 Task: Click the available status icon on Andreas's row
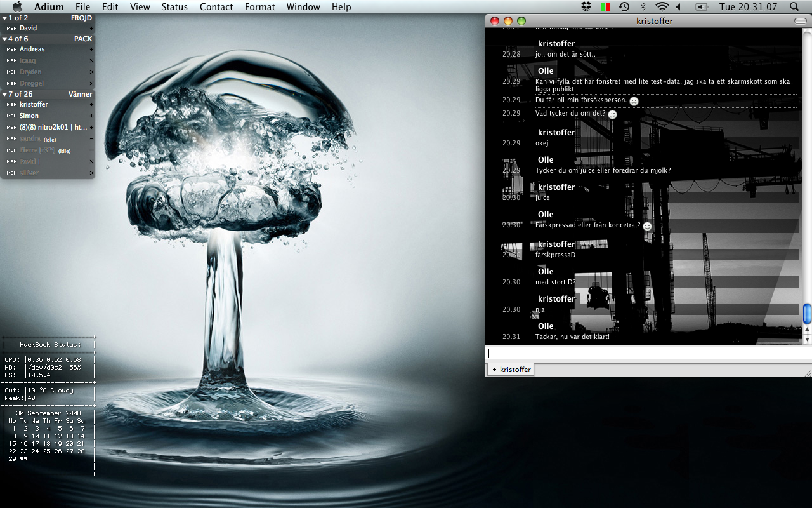coord(91,50)
